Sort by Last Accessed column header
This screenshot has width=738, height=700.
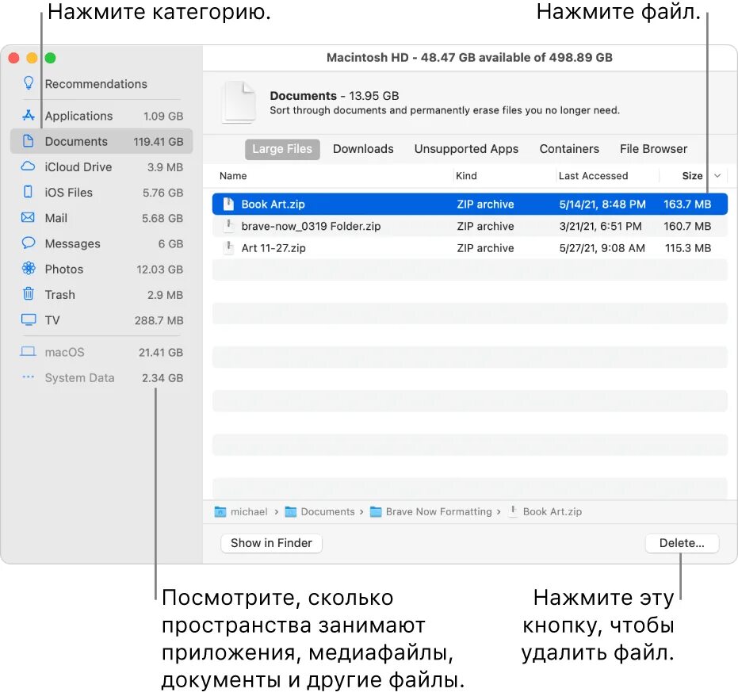(593, 175)
